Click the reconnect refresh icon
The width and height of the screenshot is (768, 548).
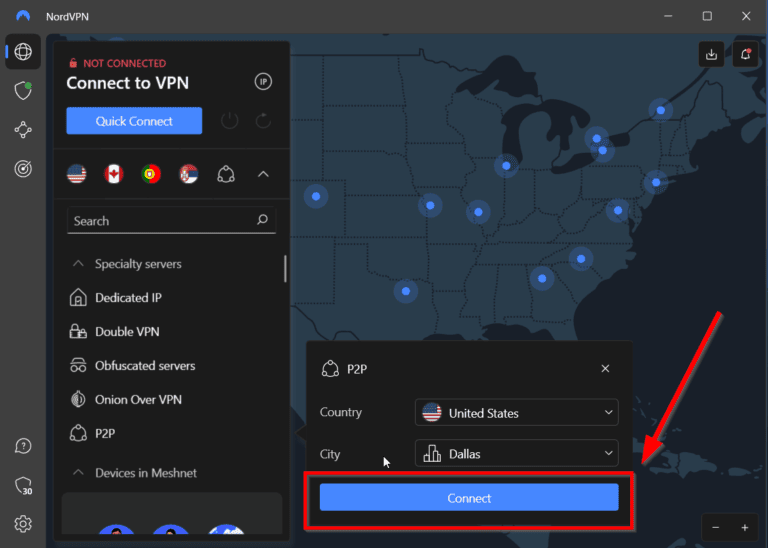click(x=264, y=120)
